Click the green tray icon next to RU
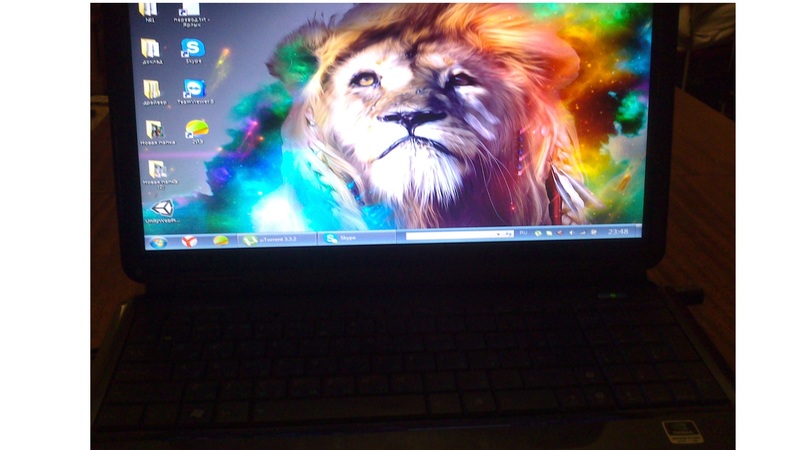The image size is (800, 450). 537,233
